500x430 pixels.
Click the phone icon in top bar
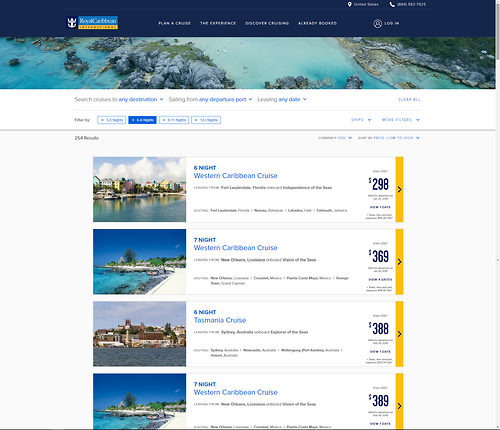click(392, 4)
